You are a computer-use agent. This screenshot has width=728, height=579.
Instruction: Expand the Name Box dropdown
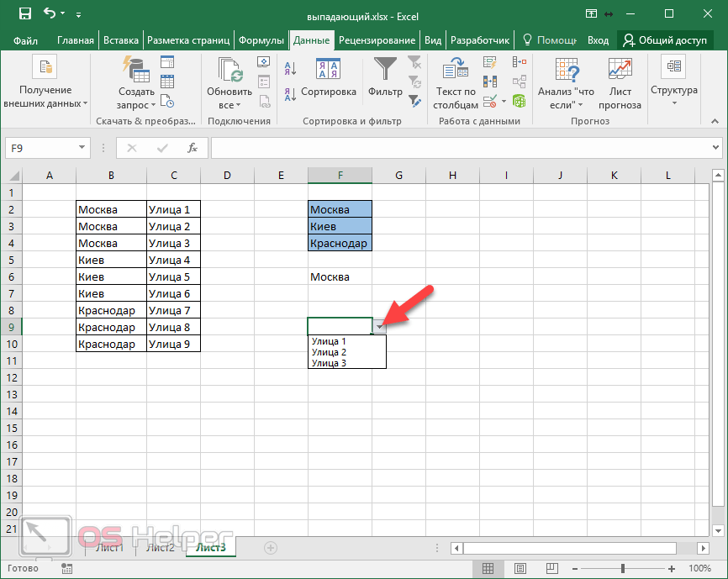point(82,148)
